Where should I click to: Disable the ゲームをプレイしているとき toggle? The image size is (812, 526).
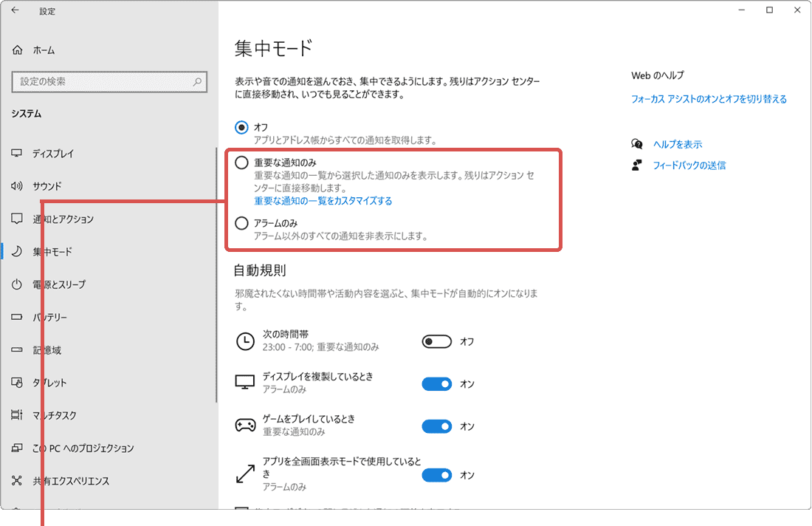pos(437,426)
